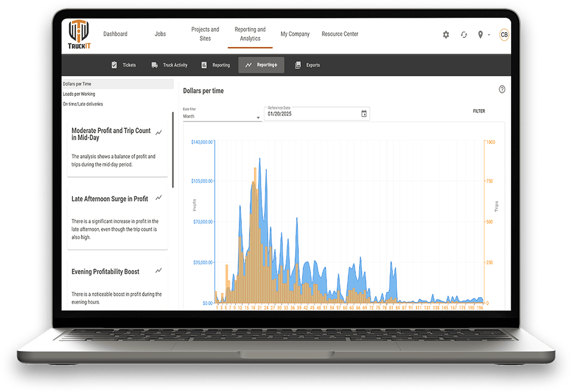This screenshot has height=392, width=572.
Task: Click the $35,000.00 axis label
Action: 203,262
